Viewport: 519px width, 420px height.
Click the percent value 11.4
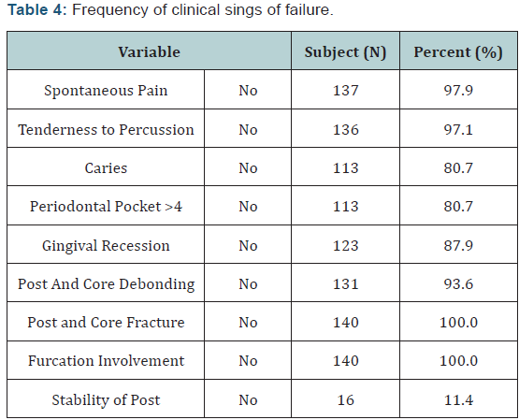click(x=458, y=399)
